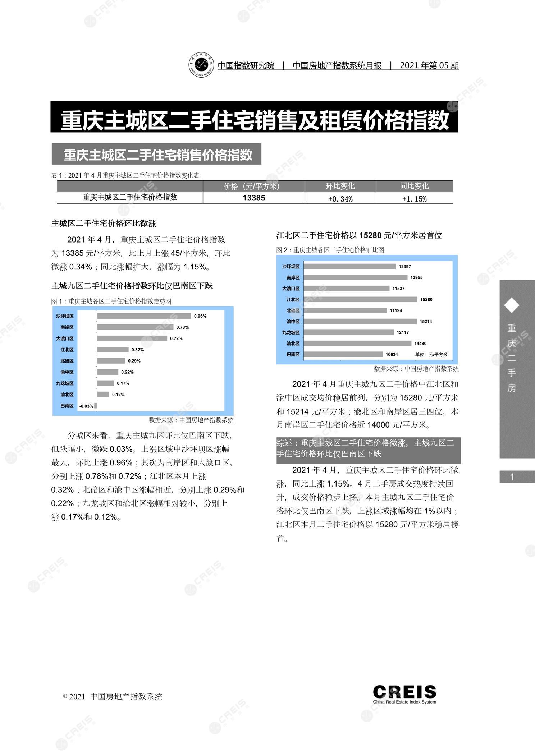This screenshot has height=756, width=535.
Task: Click the "0.78%" bar label in Figure 1
Action: 182,327
